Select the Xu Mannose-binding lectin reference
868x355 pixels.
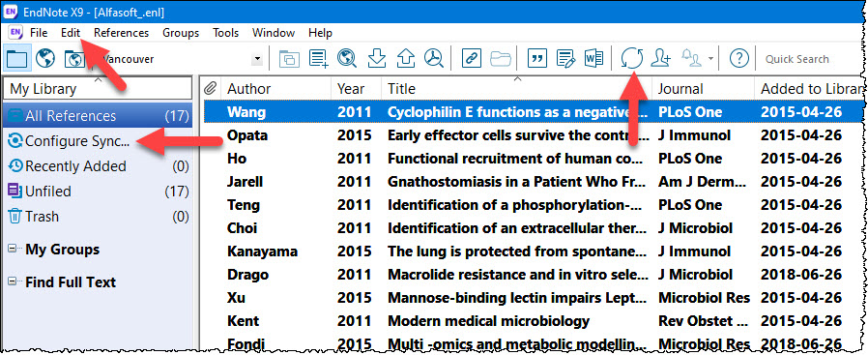[x=534, y=298]
